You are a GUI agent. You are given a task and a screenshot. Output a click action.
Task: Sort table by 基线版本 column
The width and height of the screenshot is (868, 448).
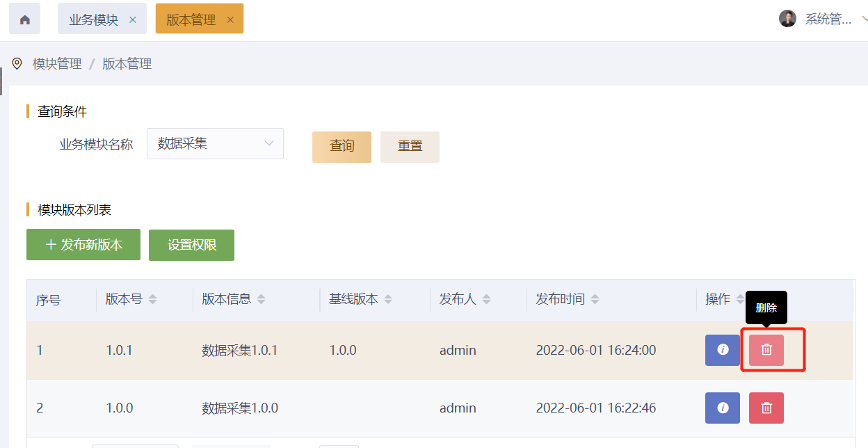click(388, 299)
